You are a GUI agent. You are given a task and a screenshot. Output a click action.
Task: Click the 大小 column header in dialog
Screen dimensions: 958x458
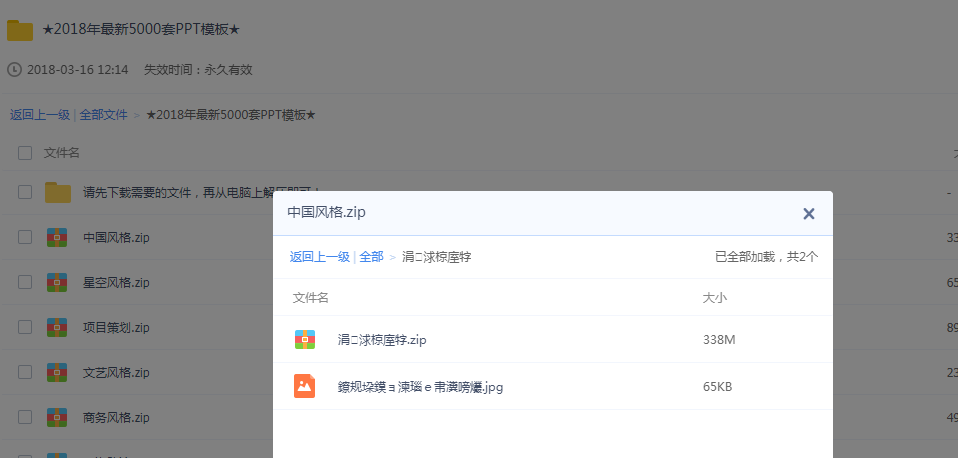pyautogui.click(x=715, y=298)
